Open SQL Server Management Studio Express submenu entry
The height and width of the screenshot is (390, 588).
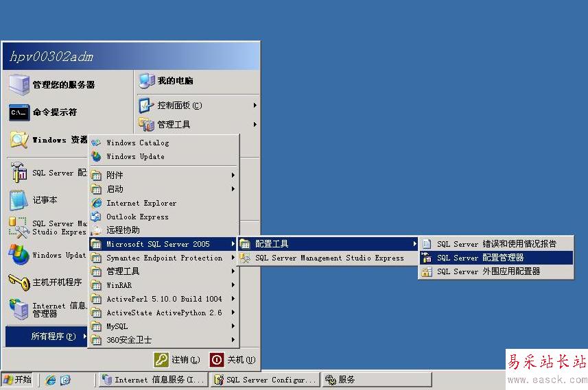(x=328, y=258)
